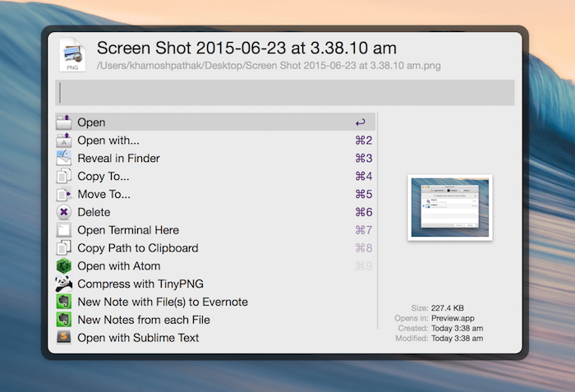Click the Atom icon beside Open with Atom
This screenshot has height=392, width=575.
[64, 265]
